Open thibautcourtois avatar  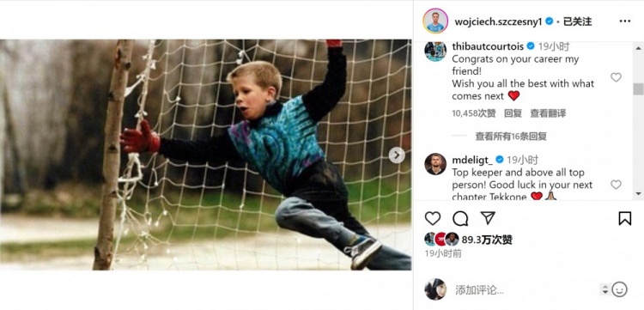(x=435, y=51)
